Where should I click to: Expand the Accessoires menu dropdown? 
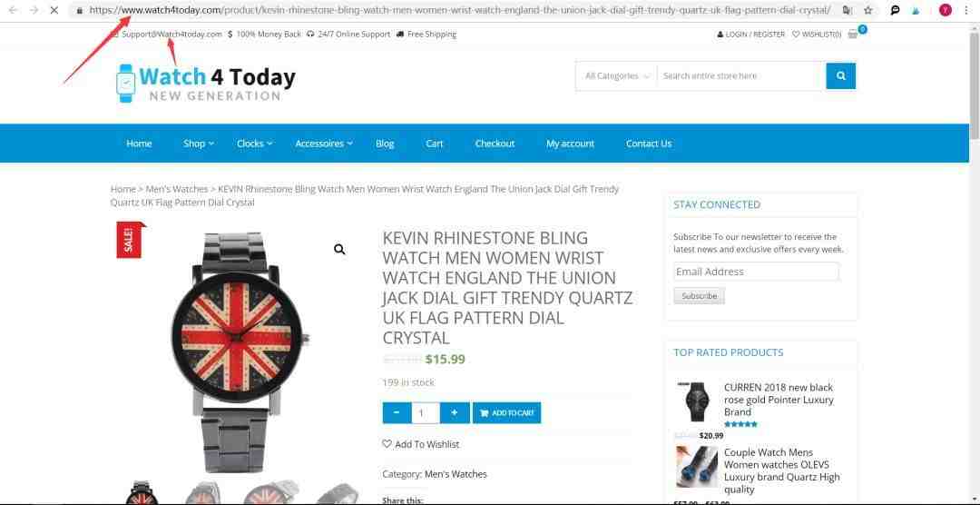coord(324,144)
